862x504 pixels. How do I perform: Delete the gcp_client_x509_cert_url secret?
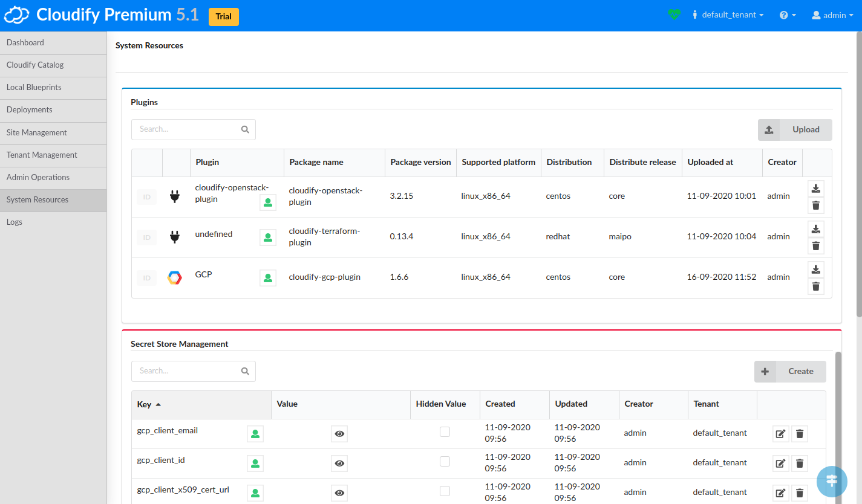coord(800,493)
